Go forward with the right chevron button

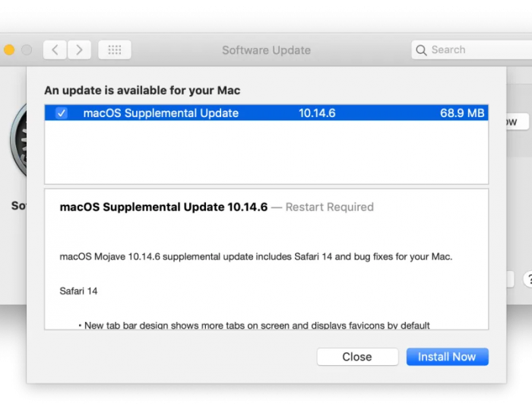(x=79, y=50)
